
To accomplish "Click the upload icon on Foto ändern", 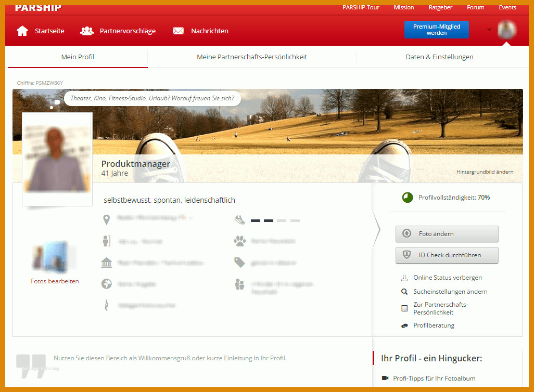I will (x=406, y=233).
